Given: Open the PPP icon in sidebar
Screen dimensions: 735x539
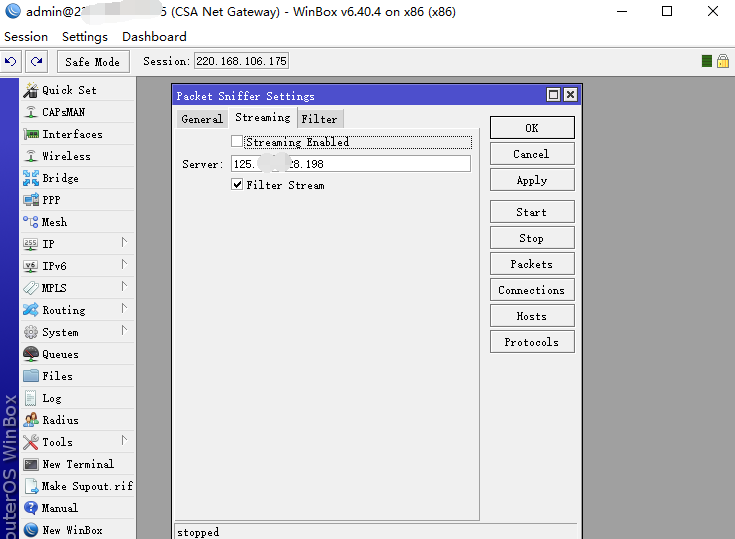Looking at the screenshot, I should [31, 200].
